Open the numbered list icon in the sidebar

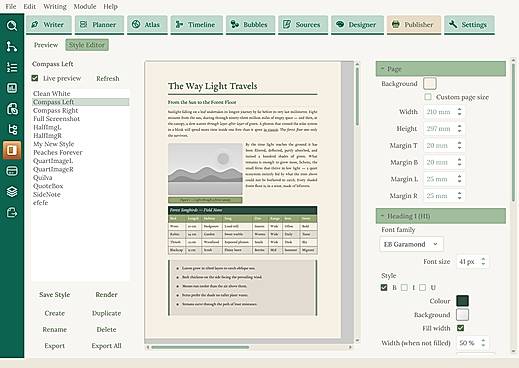click(12, 67)
